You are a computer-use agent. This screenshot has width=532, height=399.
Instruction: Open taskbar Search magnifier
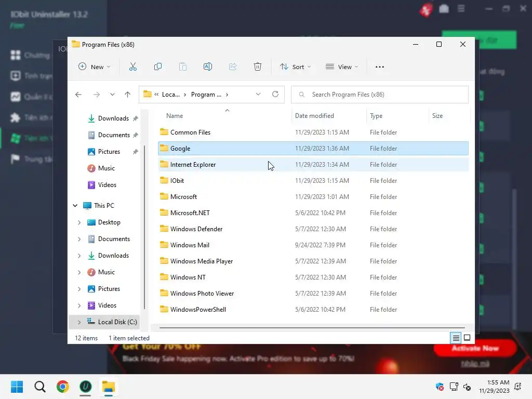[39, 387]
